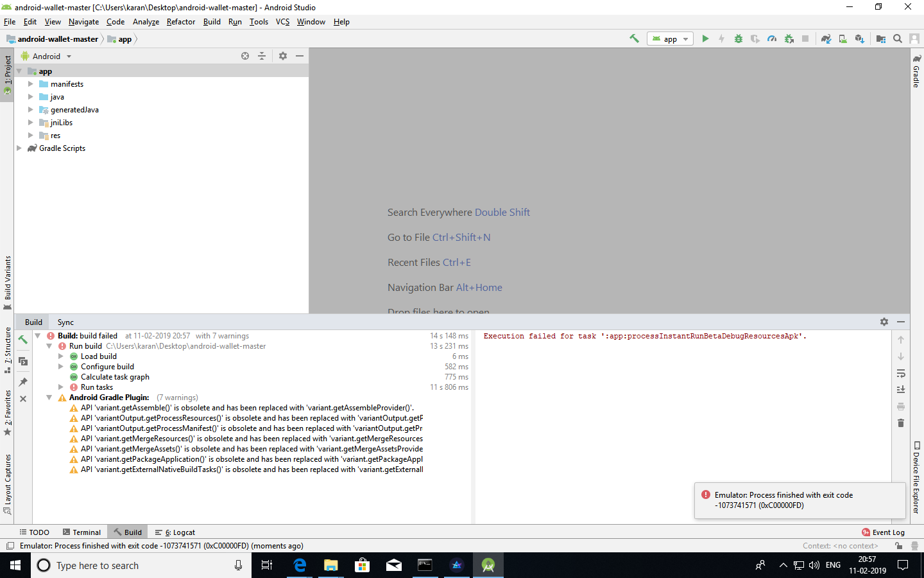
Task: Collapse the Run build node
Action: (49, 346)
